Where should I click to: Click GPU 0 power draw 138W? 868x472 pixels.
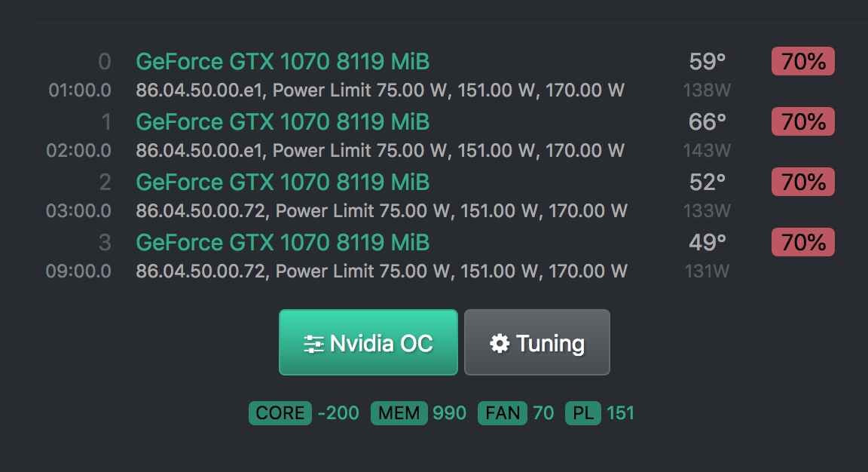707,90
